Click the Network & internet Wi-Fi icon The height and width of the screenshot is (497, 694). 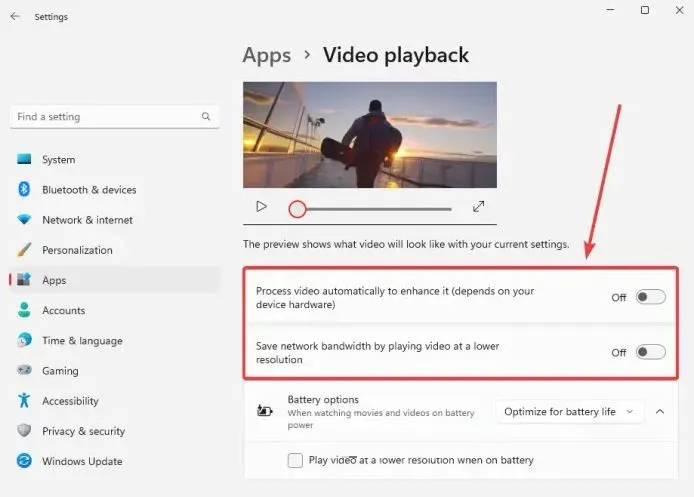tap(24, 220)
